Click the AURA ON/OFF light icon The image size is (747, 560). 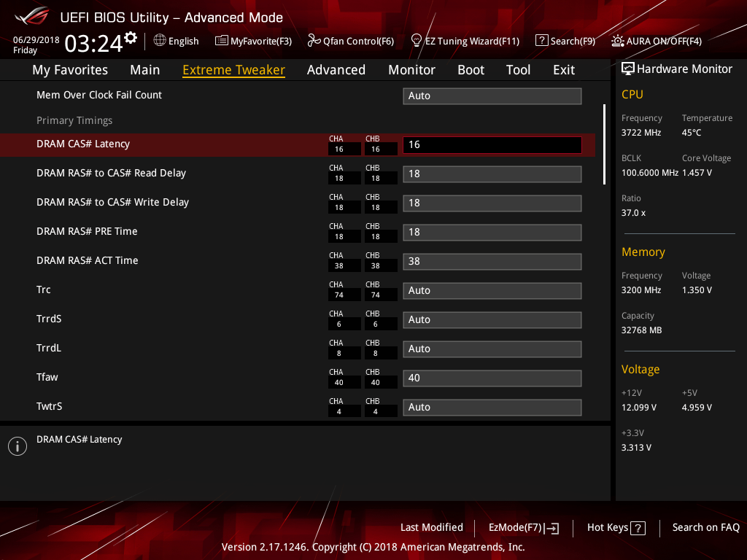[x=617, y=41]
